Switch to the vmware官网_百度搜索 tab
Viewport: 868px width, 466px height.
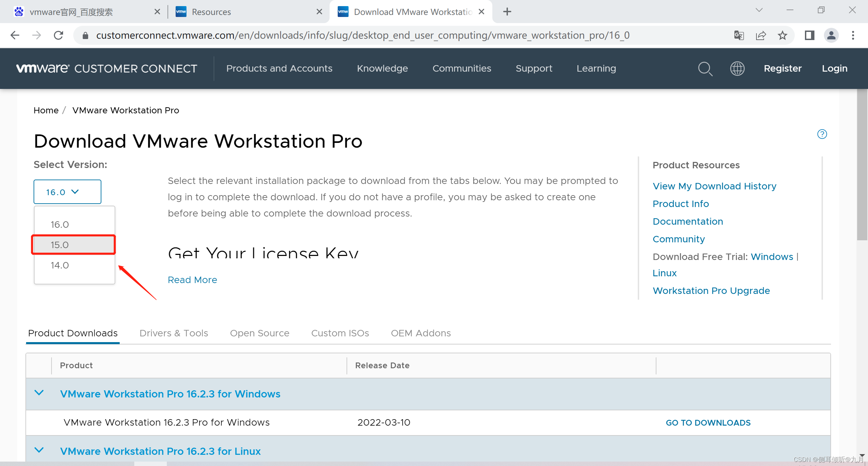tap(71, 12)
